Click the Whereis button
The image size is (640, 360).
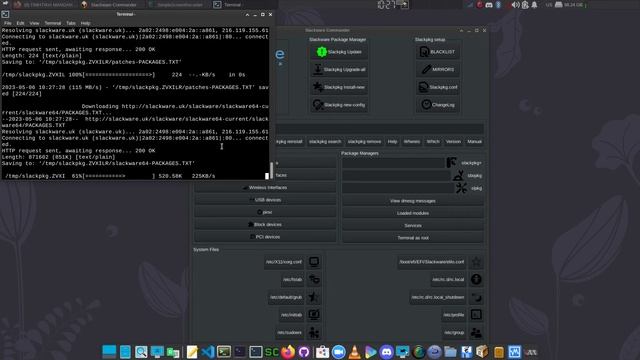point(411,142)
